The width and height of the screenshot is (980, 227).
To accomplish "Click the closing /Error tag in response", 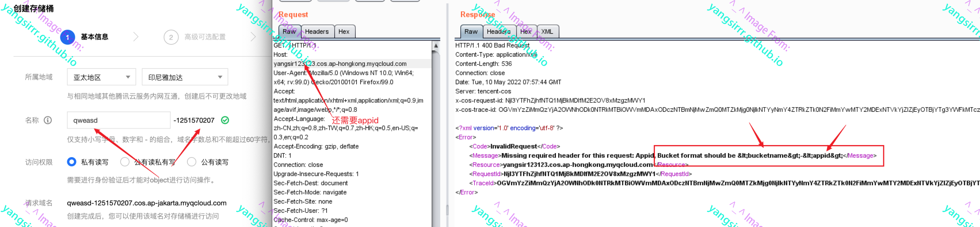I will (467, 192).
